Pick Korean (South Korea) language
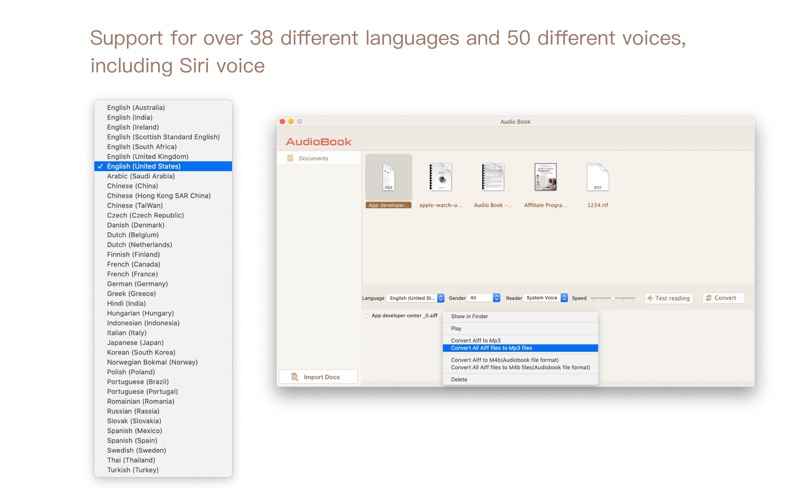 163,353
